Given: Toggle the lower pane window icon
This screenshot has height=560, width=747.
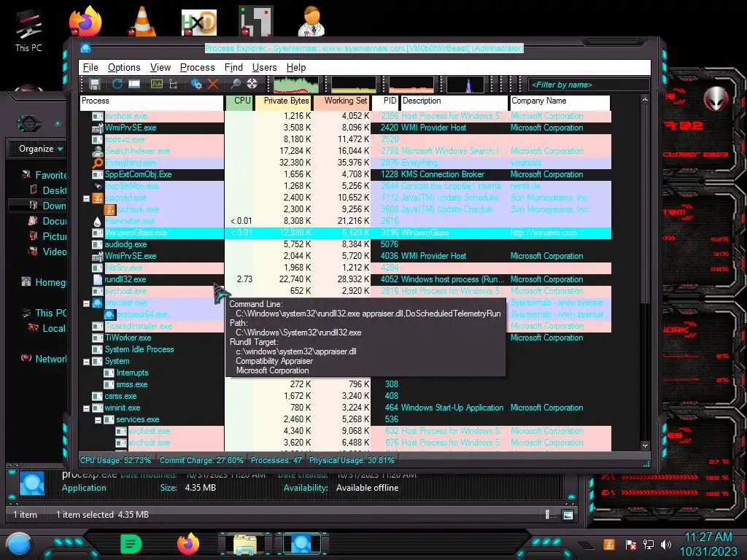Looking at the screenshot, I should (x=134, y=85).
